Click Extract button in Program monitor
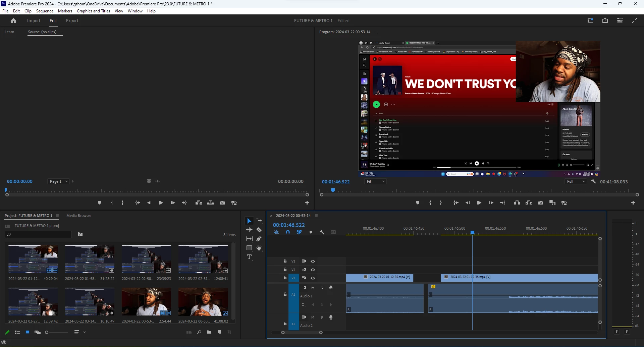 (529, 203)
